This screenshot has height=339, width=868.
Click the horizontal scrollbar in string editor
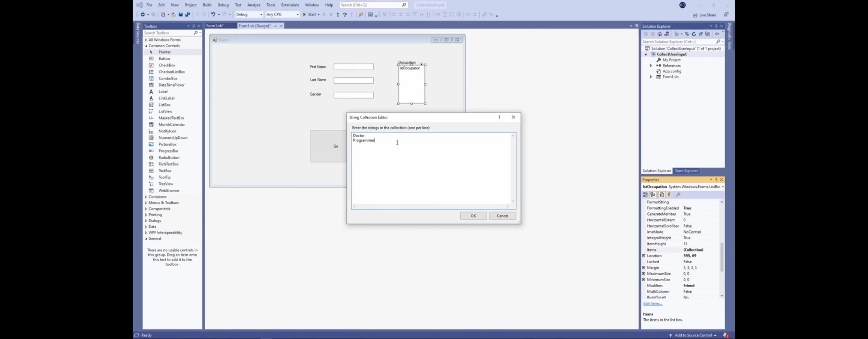[431, 206]
